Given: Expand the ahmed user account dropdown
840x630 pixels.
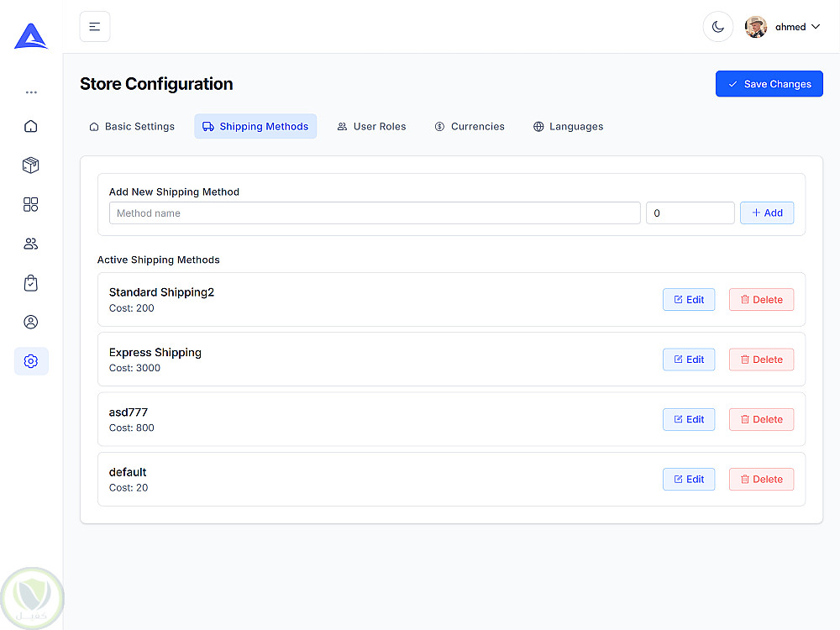Looking at the screenshot, I should coord(783,27).
